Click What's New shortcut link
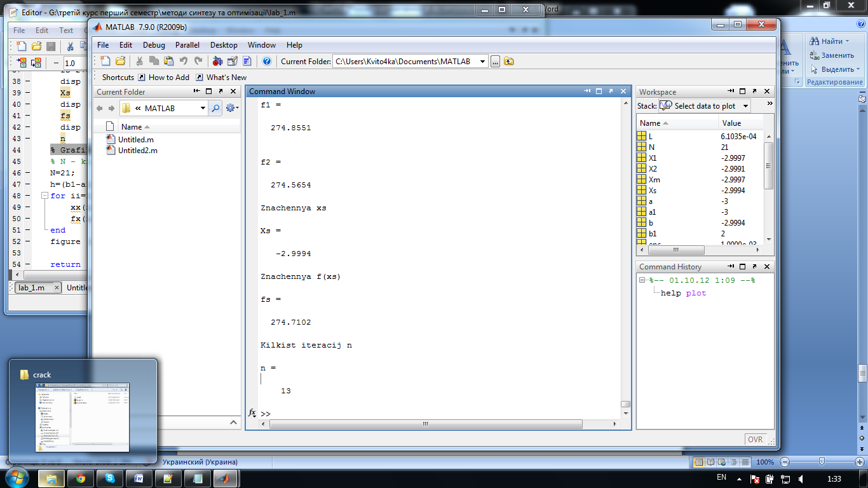This screenshot has width=868, height=488. [221, 77]
